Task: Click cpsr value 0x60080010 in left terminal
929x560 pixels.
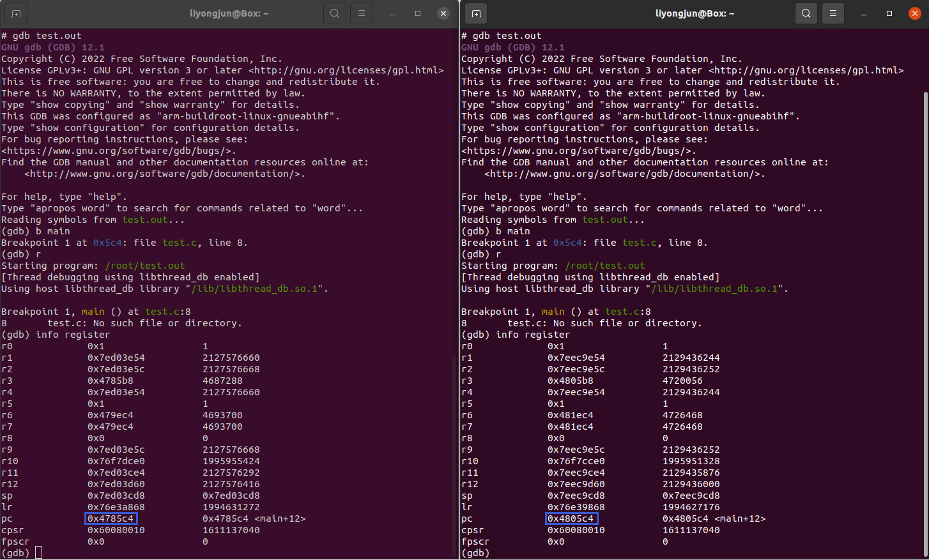Action: (116, 530)
